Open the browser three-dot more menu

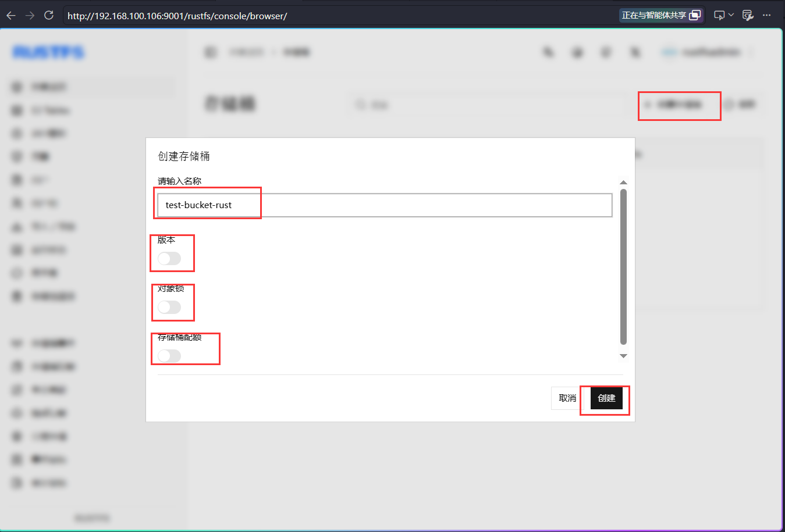(766, 16)
